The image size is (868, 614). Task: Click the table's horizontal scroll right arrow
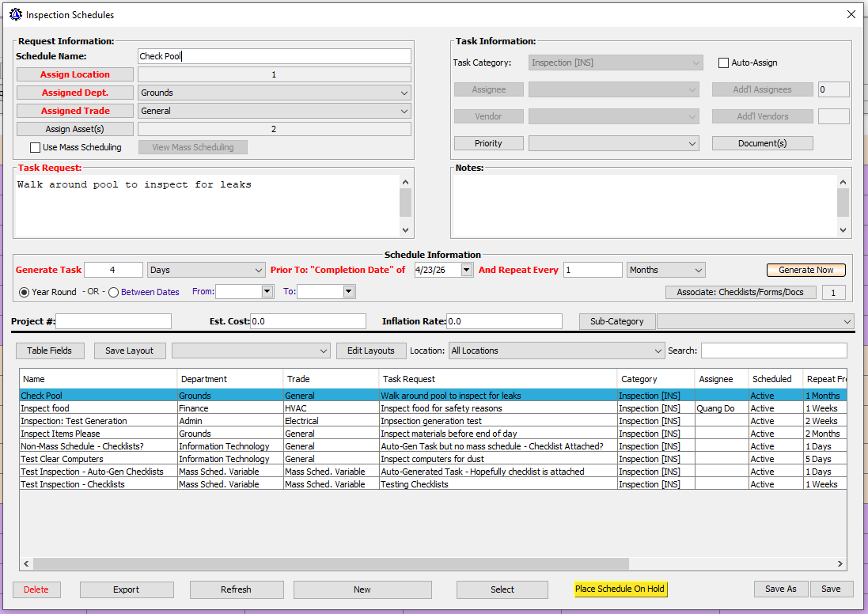840,563
